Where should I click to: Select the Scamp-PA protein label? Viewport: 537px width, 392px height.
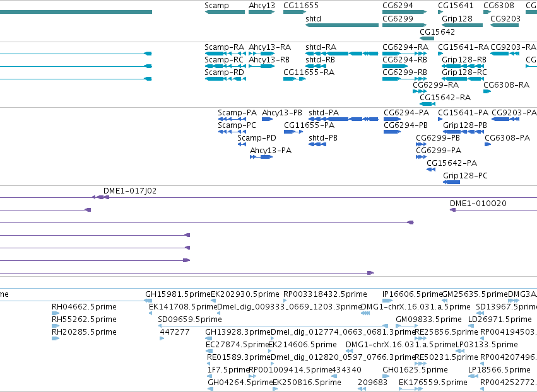coord(237,113)
